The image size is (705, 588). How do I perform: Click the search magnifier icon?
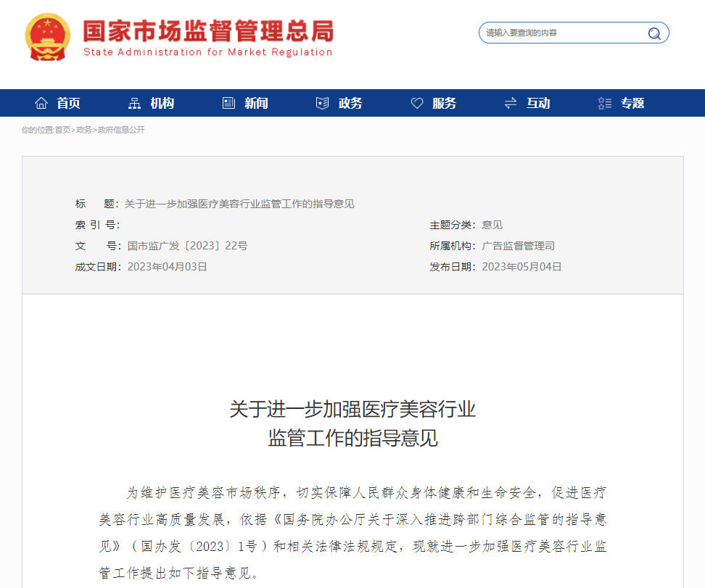tap(654, 33)
